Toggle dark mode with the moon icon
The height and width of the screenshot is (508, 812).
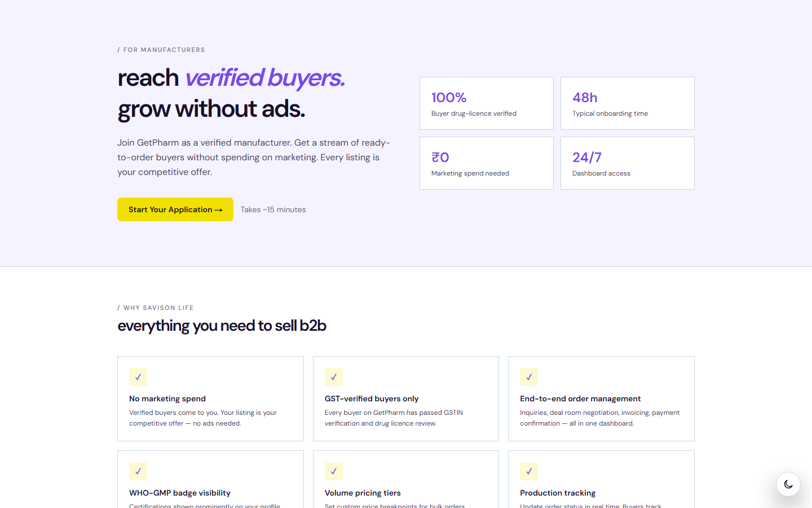pos(788,484)
